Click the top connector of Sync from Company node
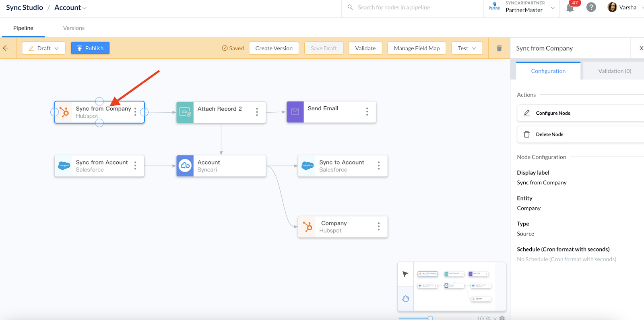The height and width of the screenshot is (320, 644). tap(99, 101)
